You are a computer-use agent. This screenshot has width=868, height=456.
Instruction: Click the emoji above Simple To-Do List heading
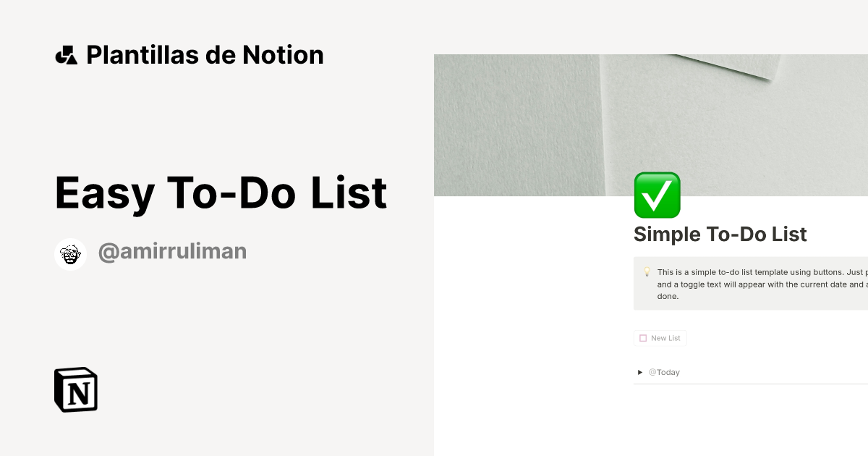click(657, 194)
